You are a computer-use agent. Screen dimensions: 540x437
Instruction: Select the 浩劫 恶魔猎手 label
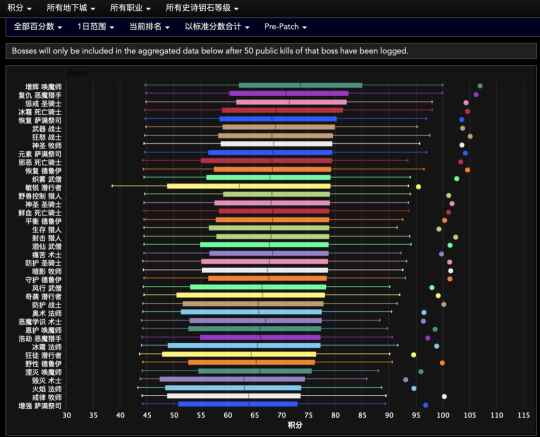pyautogui.click(x=40, y=339)
